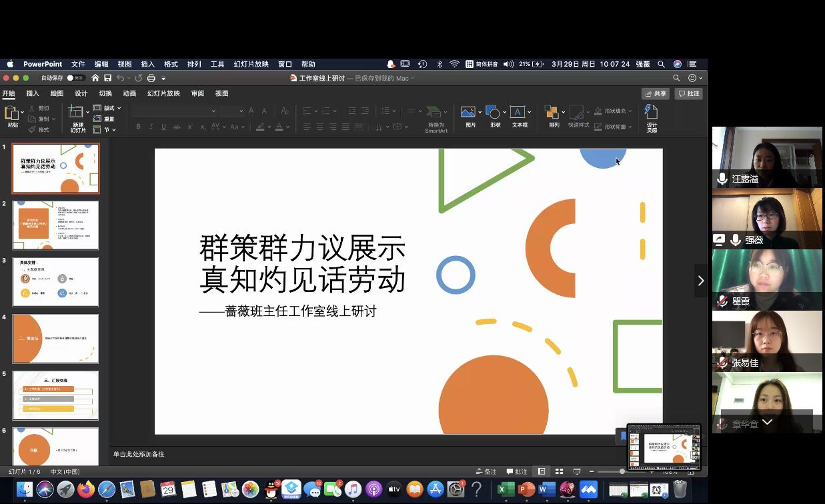Switch to slide sorter view in status bar
825x504 pixels.
(x=560, y=471)
